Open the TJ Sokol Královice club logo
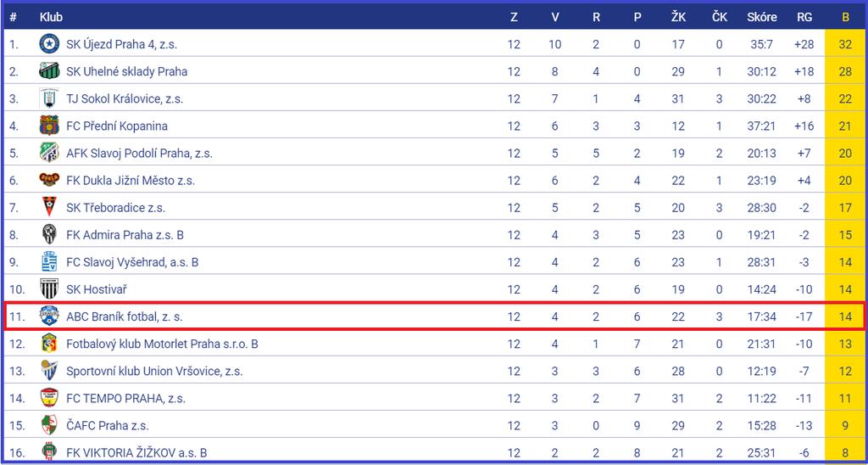The image size is (868, 465). 49,98
